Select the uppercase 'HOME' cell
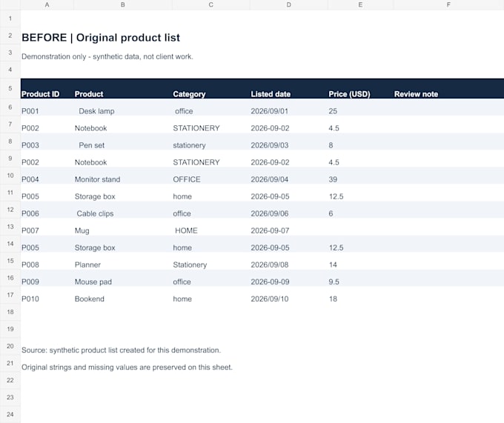This screenshot has width=504, height=423. click(210, 227)
